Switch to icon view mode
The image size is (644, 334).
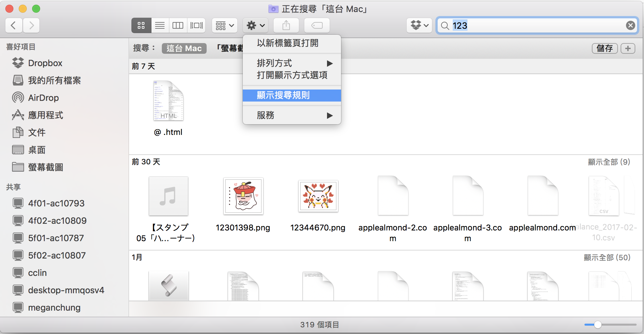(x=141, y=25)
